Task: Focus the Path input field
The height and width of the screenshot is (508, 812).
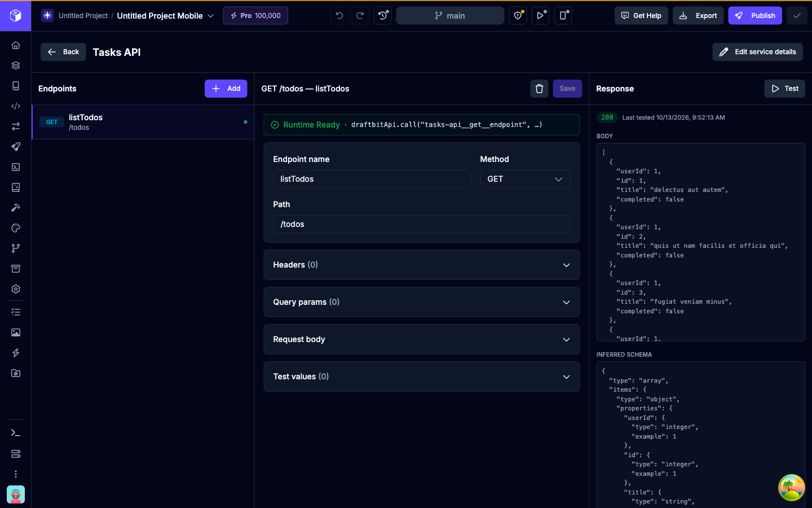Action: pyautogui.click(x=422, y=224)
